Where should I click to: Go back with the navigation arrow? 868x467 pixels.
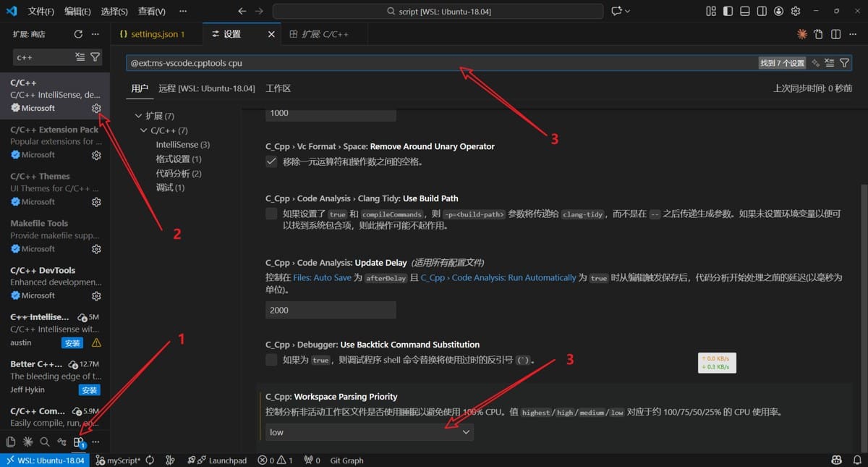coord(242,12)
